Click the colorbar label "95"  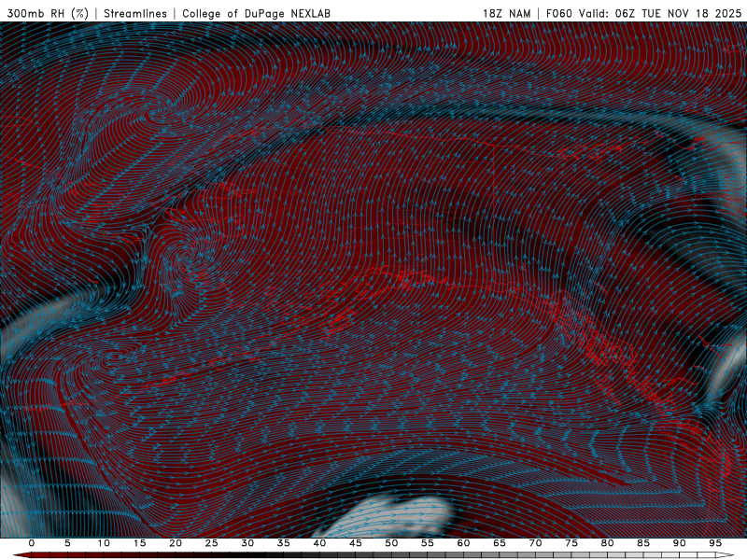(715, 543)
